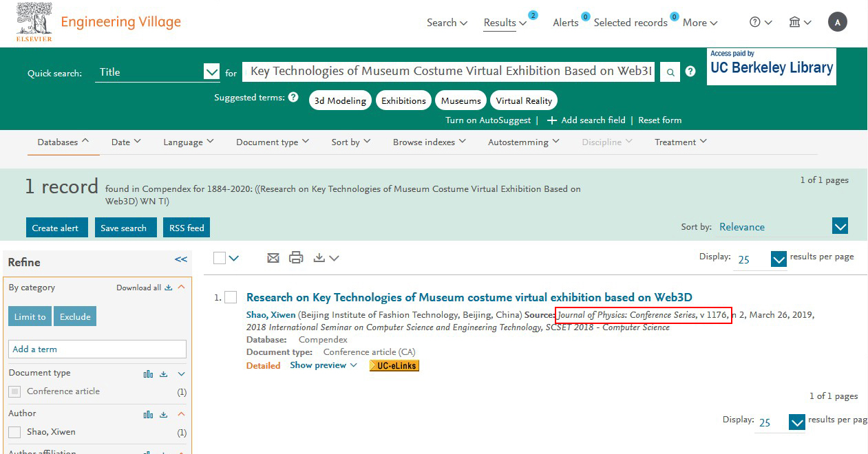Image resolution: width=868 pixels, height=454 pixels.
Task: Open the chart icon for Refine Document type
Action: point(148,374)
